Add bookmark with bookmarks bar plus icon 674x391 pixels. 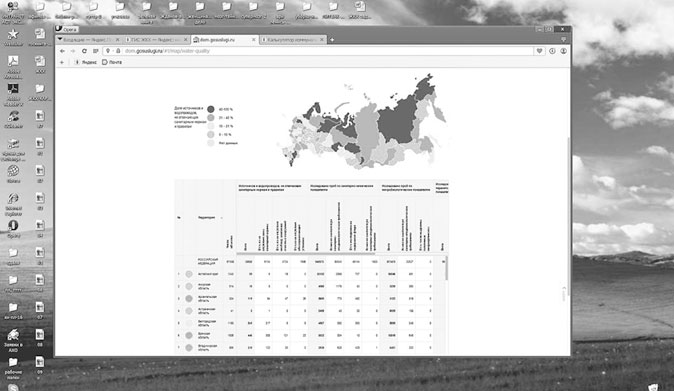click(62, 62)
